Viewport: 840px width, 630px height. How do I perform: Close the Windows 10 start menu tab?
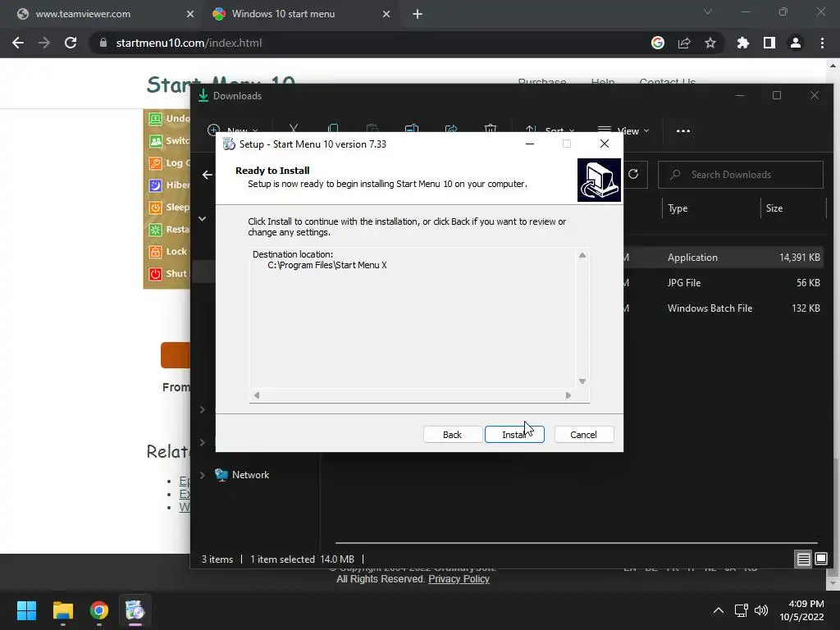pyautogui.click(x=386, y=14)
